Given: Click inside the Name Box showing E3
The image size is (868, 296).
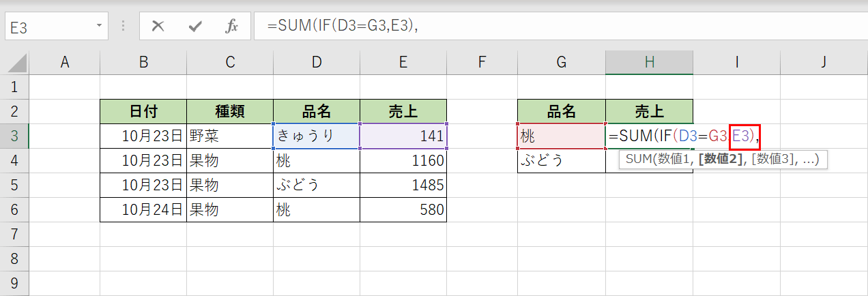Looking at the screenshot, I should click(48, 27).
